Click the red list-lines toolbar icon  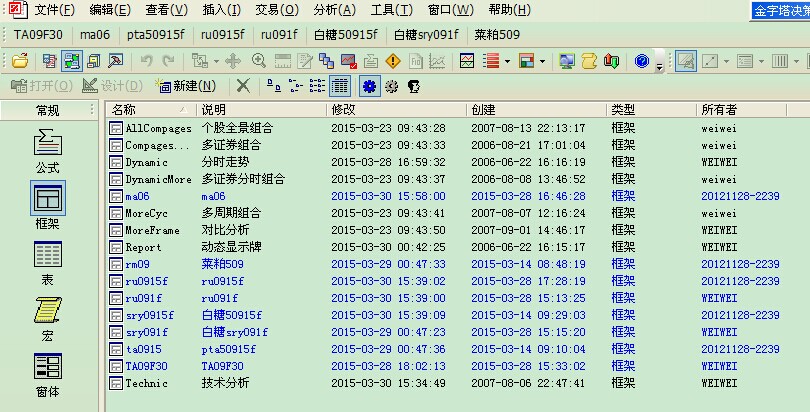491,61
